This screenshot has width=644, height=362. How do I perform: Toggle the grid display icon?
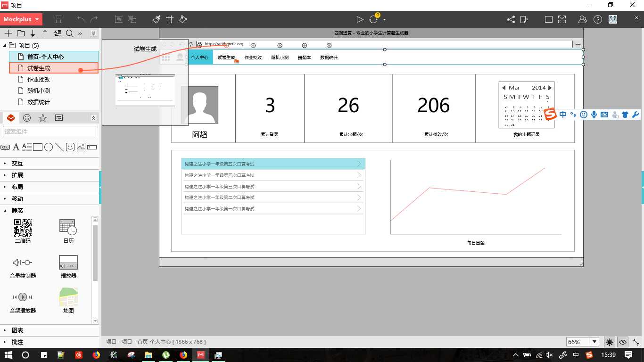click(170, 19)
